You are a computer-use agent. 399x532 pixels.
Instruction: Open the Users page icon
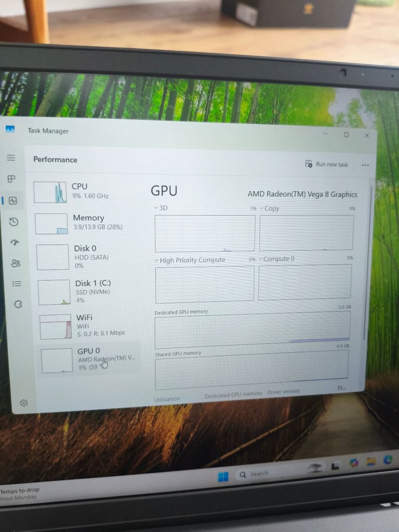click(16, 263)
